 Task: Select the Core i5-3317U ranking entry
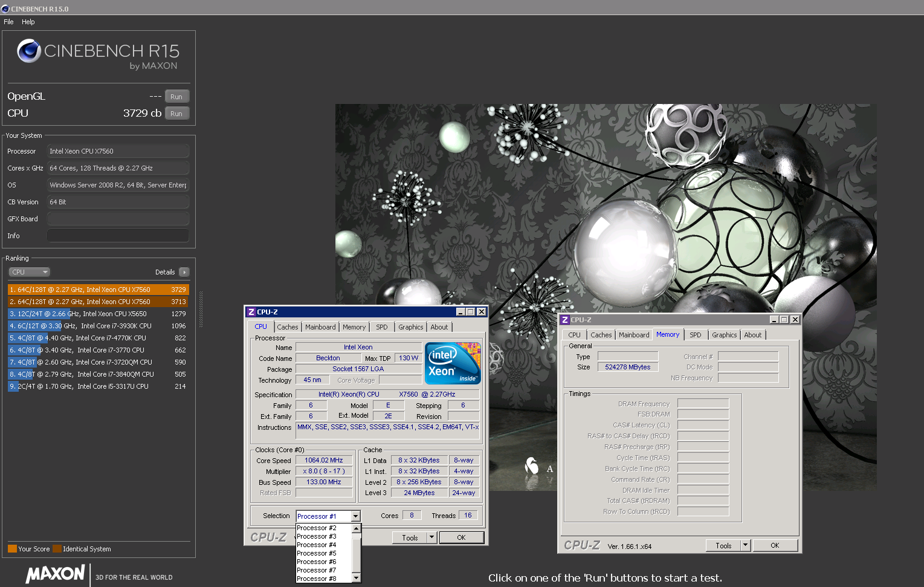pos(98,386)
